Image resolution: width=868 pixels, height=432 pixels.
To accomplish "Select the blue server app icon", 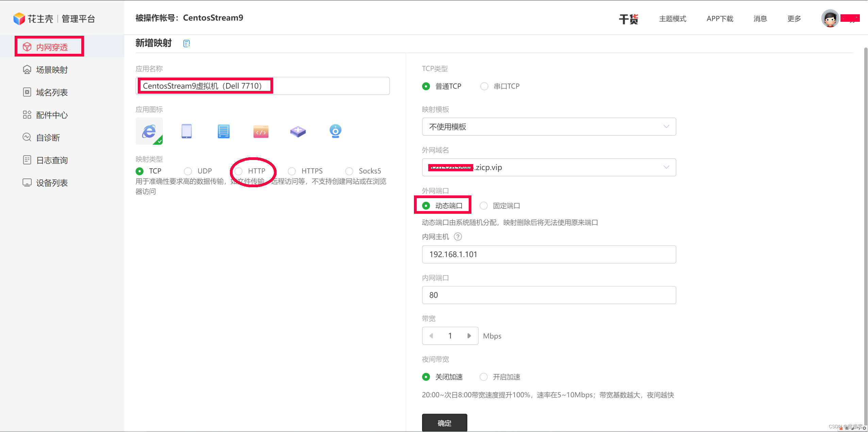I will pyautogui.click(x=223, y=131).
